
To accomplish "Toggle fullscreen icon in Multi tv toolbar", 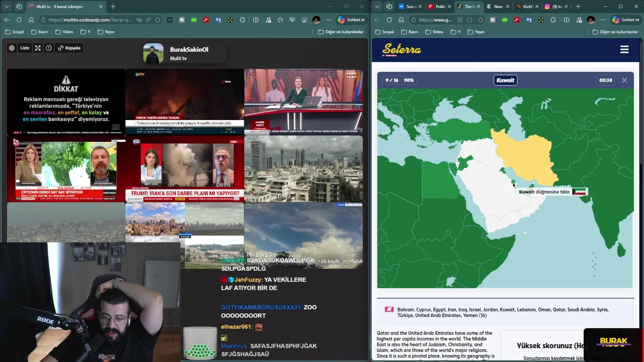I will point(38,48).
